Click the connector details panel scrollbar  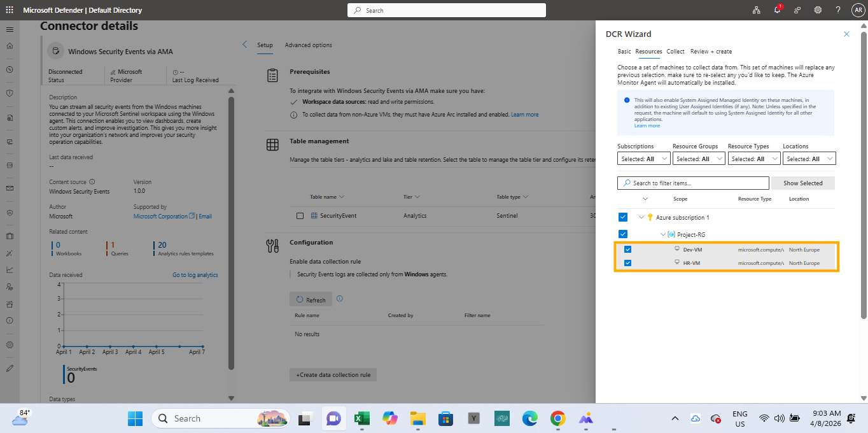(x=231, y=232)
